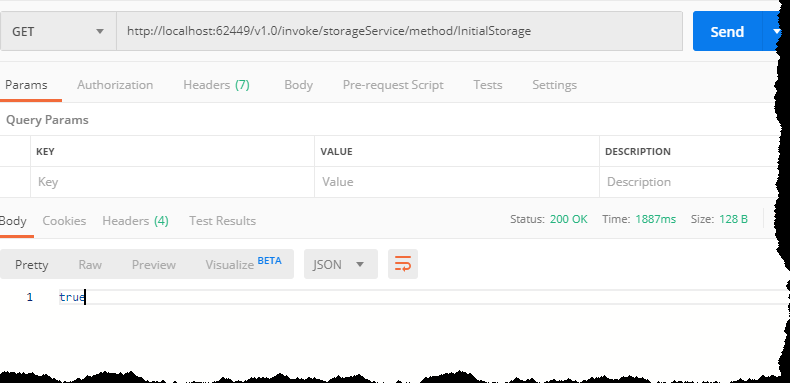Click the VALUE column header
Viewport: 790px width, 383px height.
click(x=337, y=152)
